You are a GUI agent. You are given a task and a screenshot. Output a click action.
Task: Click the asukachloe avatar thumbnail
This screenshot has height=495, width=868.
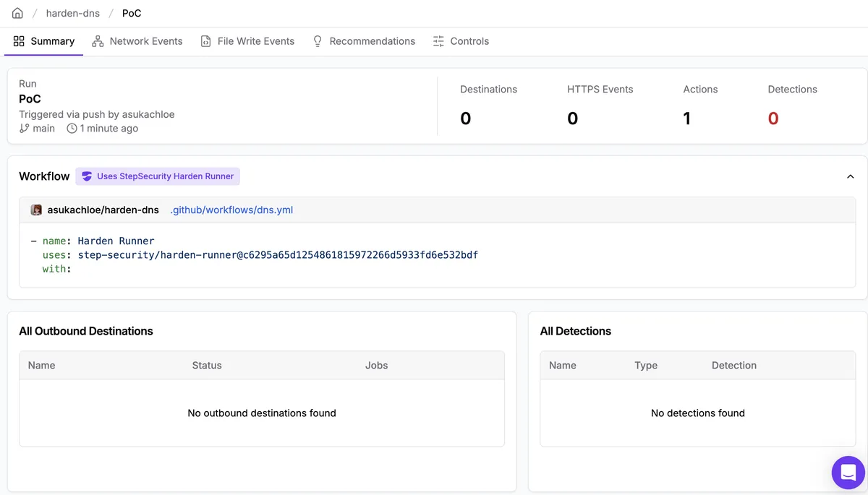tap(36, 210)
